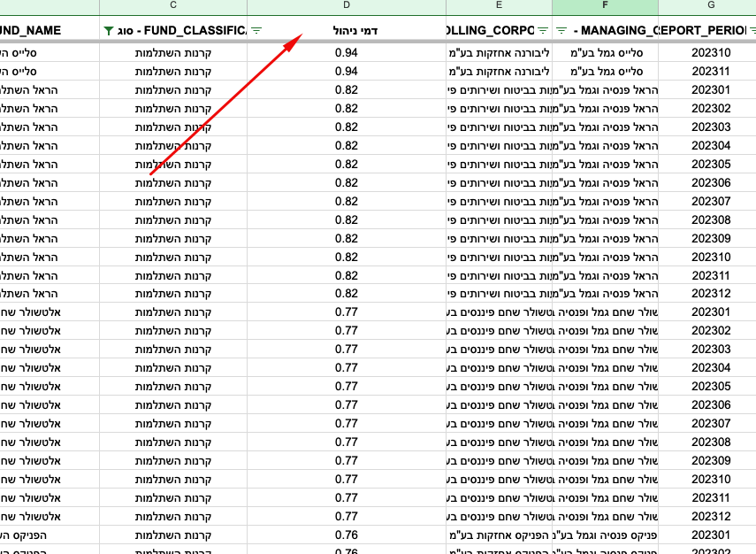Click the REPORT_PERIOD header cell
Screen dimensions: 756x554
[707, 30]
